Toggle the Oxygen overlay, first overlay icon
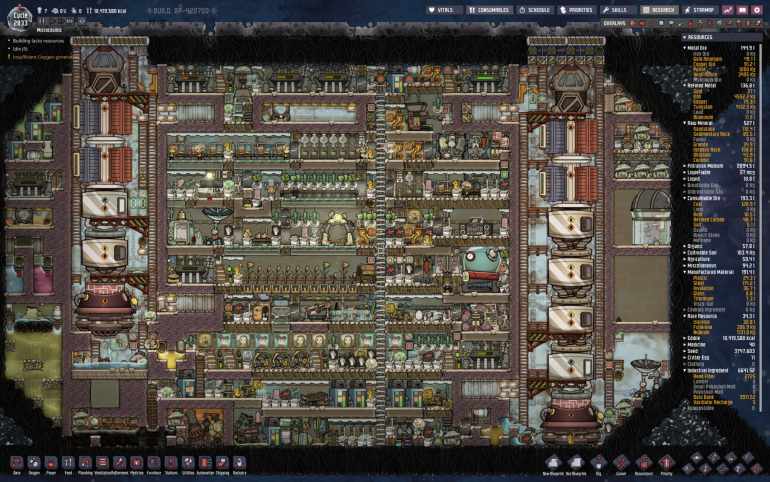Screen dimensions: 770x482 (x=632, y=23)
